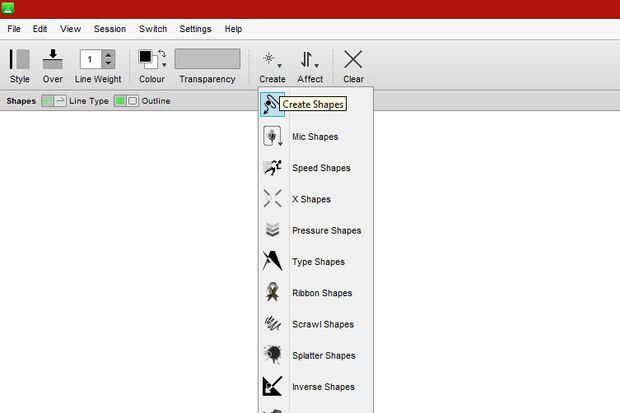Image resolution: width=620 pixels, height=413 pixels.
Task: Open the Switch menu
Action: (x=153, y=29)
